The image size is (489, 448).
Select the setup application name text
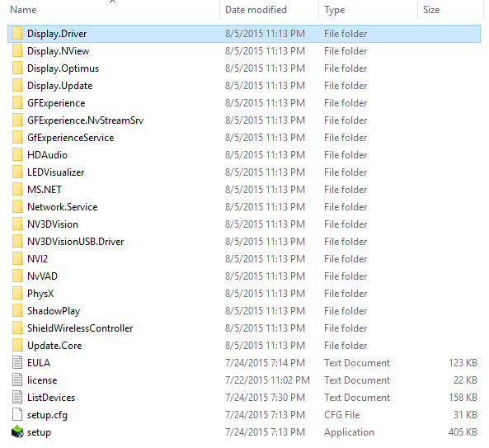[x=39, y=432]
